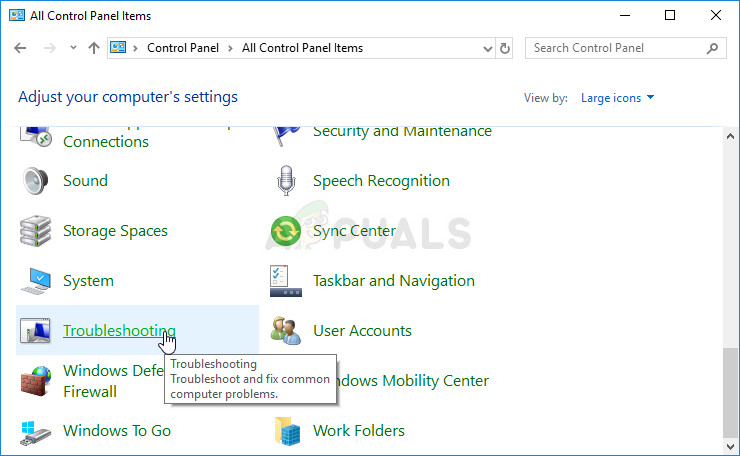This screenshot has height=456, width=740.
Task: Click the Speech Recognition microphone icon
Action: pos(286,180)
